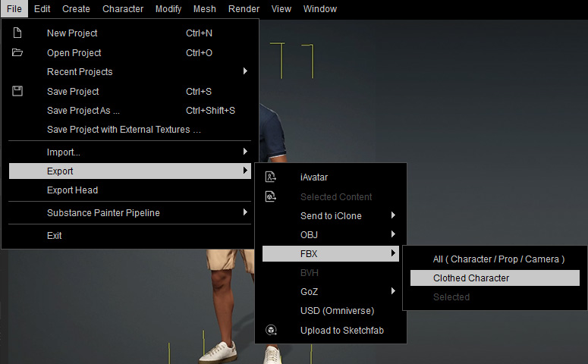Choose Save Project As
Viewport: 588px width, 364px height.
(x=83, y=111)
